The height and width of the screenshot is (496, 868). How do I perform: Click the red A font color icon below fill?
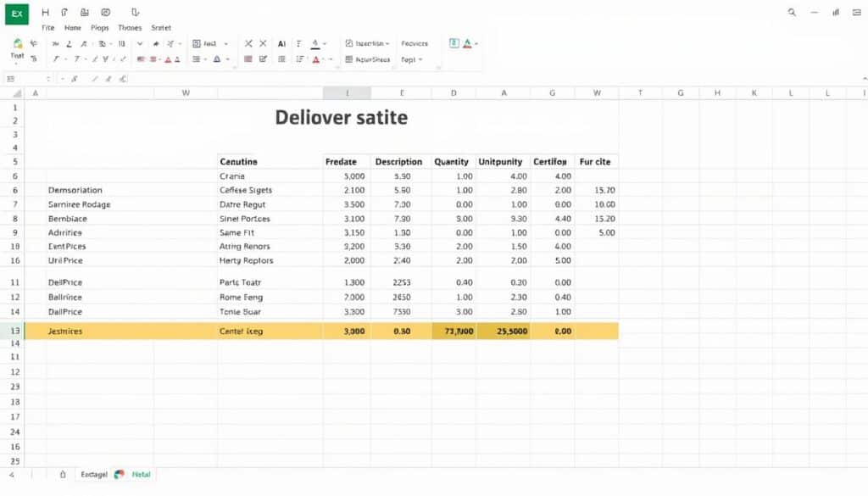pos(316,59)
